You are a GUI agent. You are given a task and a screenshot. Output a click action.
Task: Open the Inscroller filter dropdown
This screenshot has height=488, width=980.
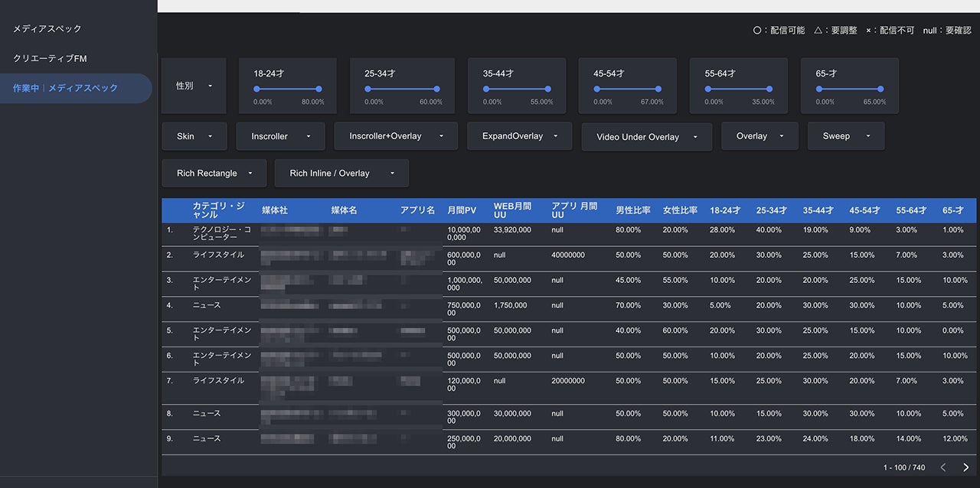[280, 136]
